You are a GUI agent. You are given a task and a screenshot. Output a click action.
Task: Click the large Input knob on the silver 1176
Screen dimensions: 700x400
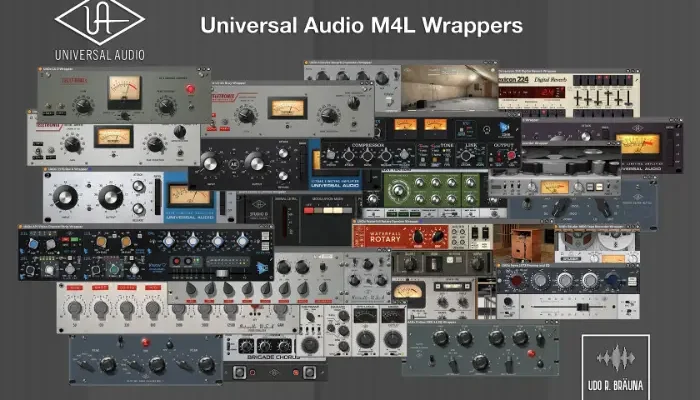(x=67, y=198)
